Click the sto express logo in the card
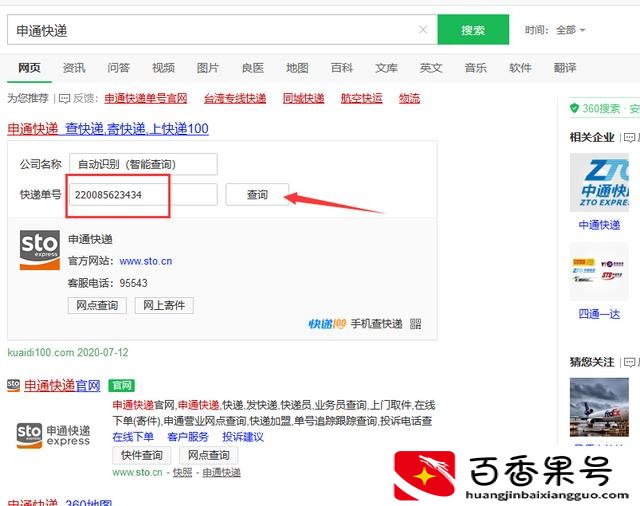Screen dimensions: 640x506 pos(40,250)
